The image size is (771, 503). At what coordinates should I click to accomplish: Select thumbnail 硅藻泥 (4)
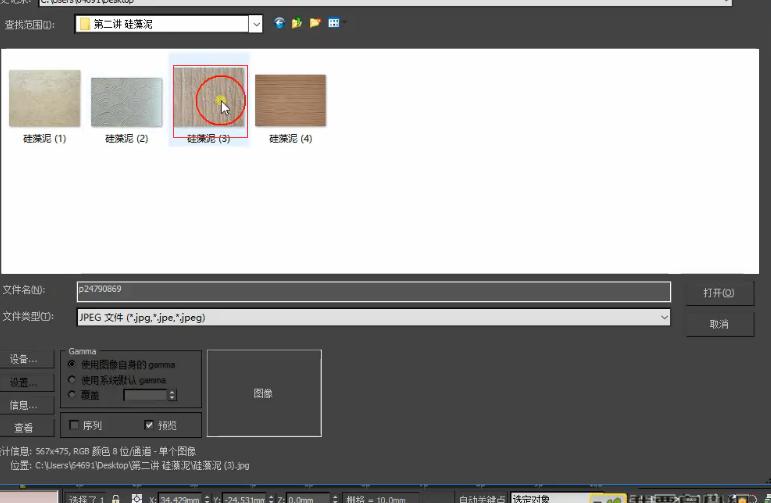291,100
